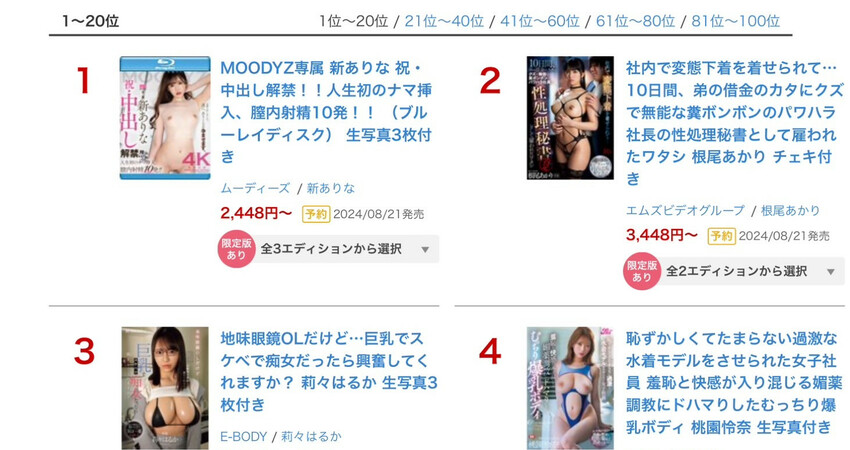This screenshot has height=450, width=850.
Task: Click the dropdown arrow for rank 1 editions
Action: pos(426,250)
